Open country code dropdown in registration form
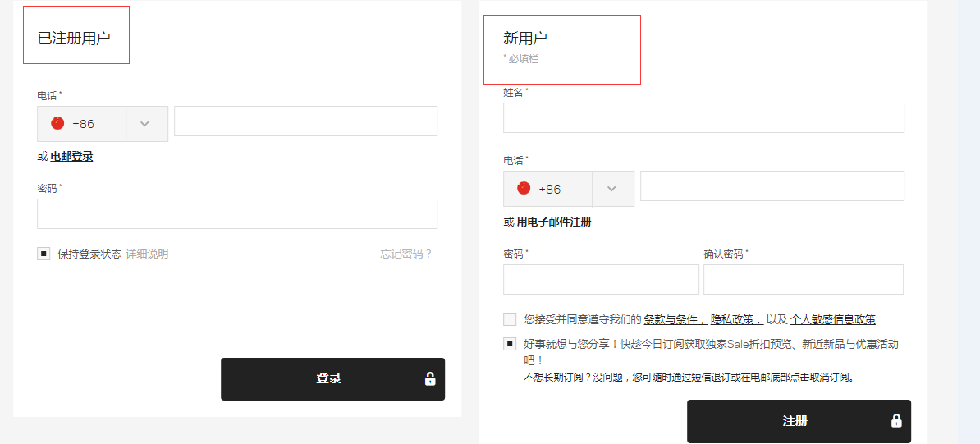 click(611, 189)
